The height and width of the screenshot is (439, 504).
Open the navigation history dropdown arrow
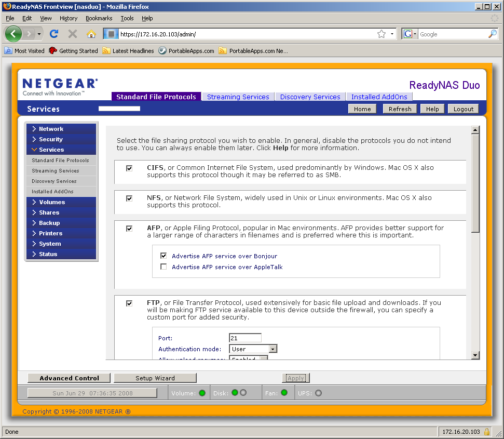click(39, 34)
